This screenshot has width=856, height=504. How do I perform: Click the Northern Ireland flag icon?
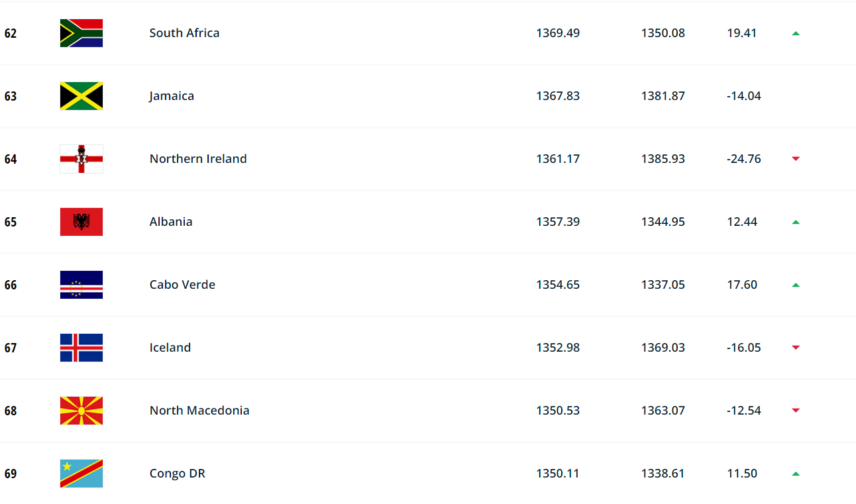click(x=81, y=159)
